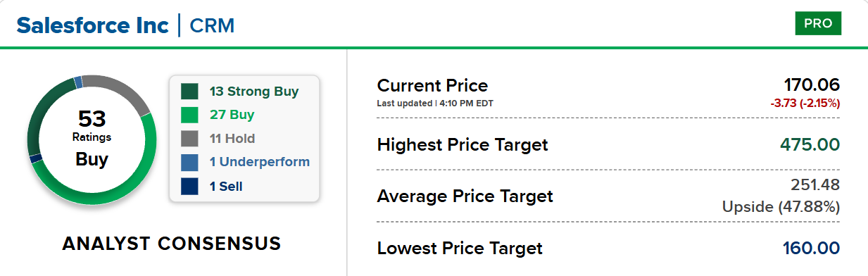Click the CRM ticker symbol

212,26
